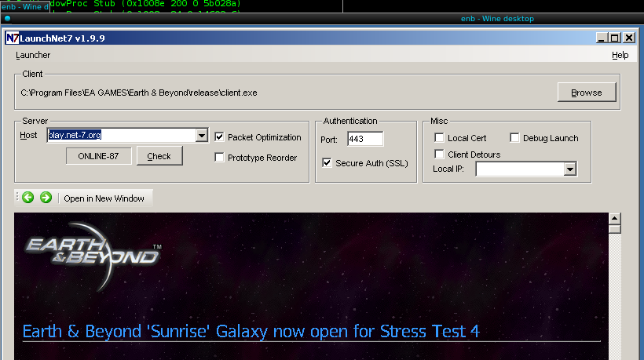The width and height of the screenshot is (644, 360).
Task: Expand the Local IP dropdown arrow
Action: pos(569,169)
